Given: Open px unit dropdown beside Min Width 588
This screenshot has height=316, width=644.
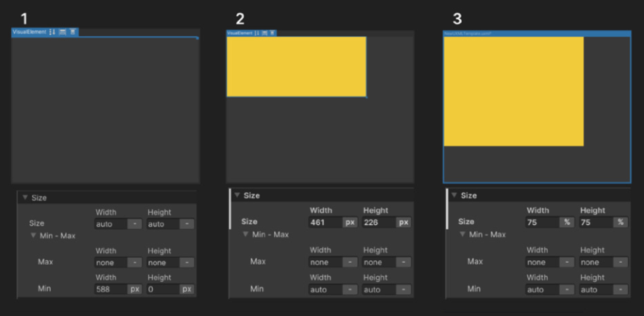Looking at the screenshot, I should (135, 289).
